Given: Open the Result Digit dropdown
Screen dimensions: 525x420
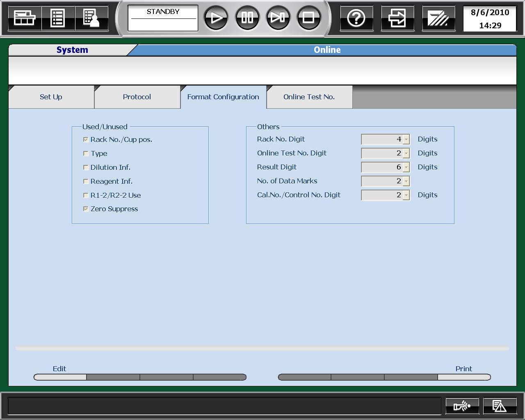Looking at the screenshot, I should click(406, 167).
